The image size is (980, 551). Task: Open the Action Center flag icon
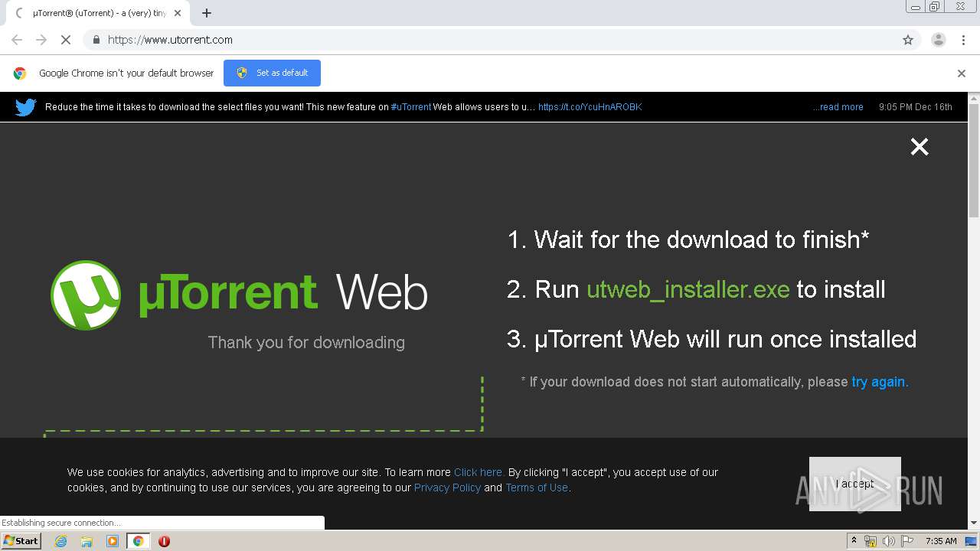pos(907,541)
